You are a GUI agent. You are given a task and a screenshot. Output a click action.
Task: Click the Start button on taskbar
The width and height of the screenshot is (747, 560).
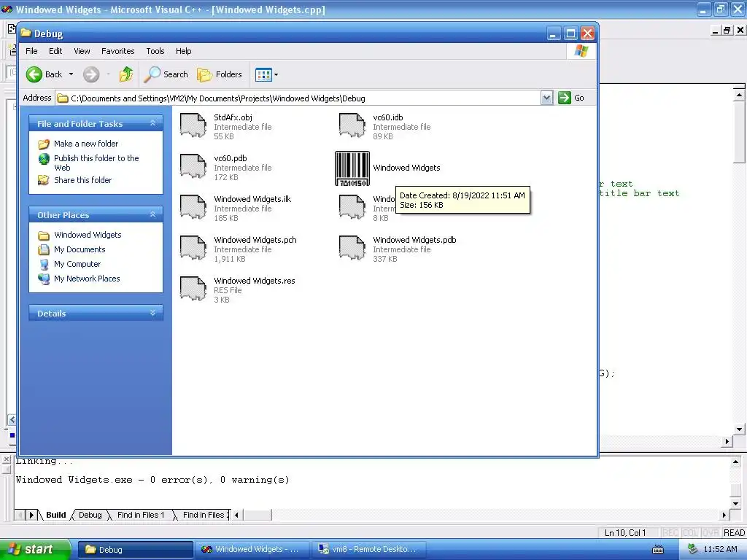click(34, 549)
